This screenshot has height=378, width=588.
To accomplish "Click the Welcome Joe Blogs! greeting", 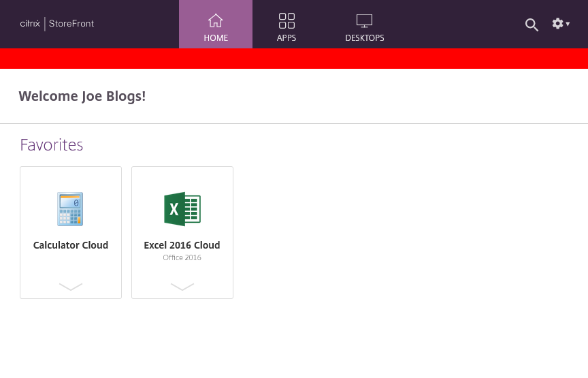I will (82, 96).
